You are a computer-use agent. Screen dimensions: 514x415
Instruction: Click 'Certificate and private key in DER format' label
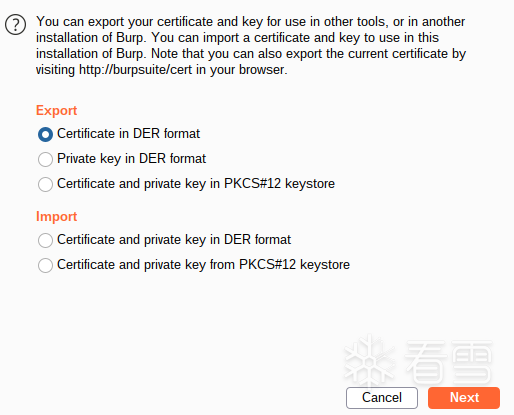click(174, 240)
